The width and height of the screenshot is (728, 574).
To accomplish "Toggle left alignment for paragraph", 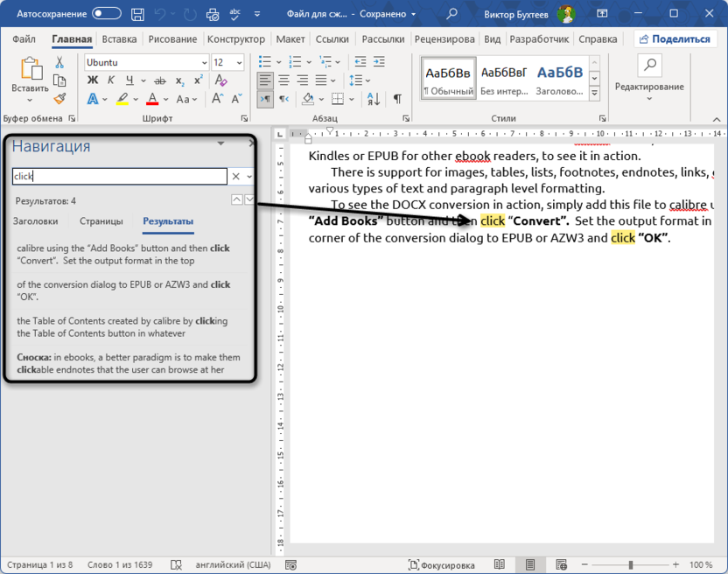I will point(266,80).
